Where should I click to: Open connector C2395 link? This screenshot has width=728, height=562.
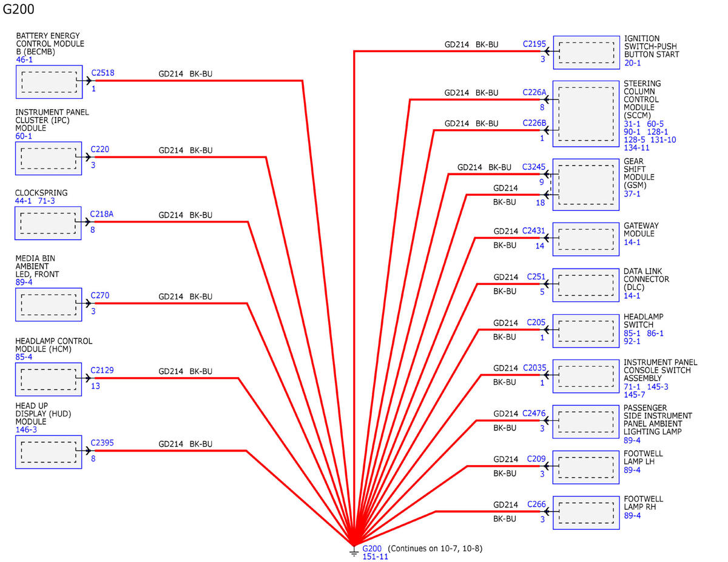pos(103,443)
